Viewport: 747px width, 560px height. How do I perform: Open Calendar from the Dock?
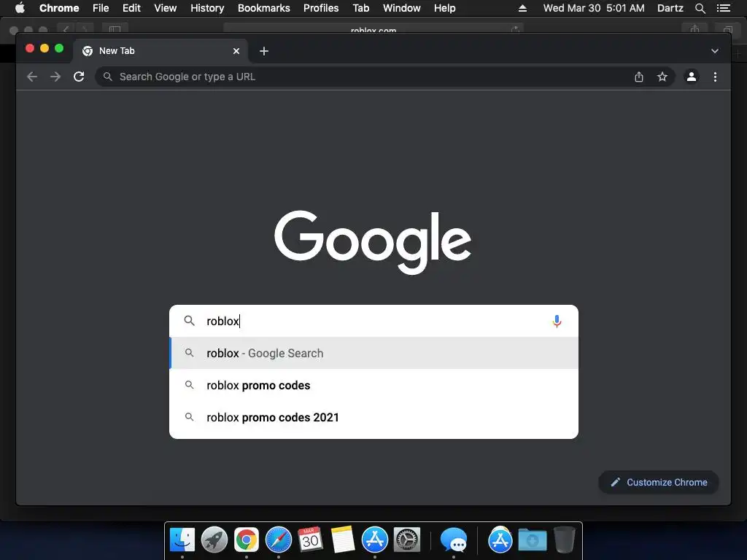tap(310, 540)
